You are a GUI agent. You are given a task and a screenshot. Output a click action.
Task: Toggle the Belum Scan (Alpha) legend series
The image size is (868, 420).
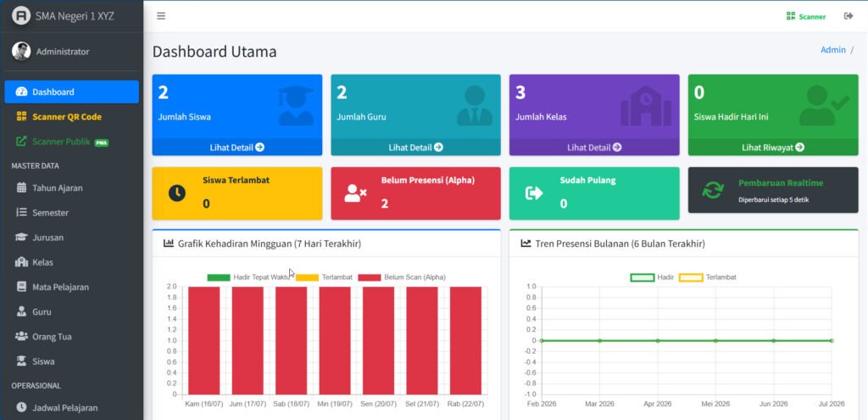click(402, 277)
